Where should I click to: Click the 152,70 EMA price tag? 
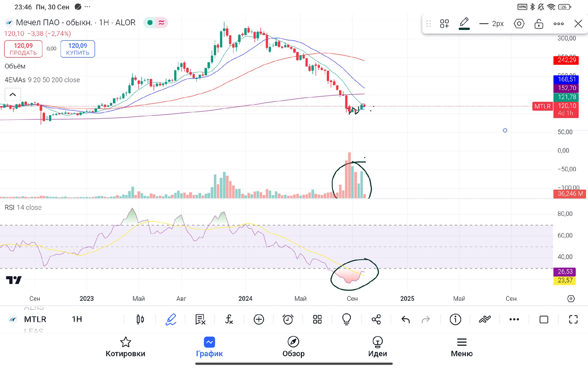click(x=566, y=88)
